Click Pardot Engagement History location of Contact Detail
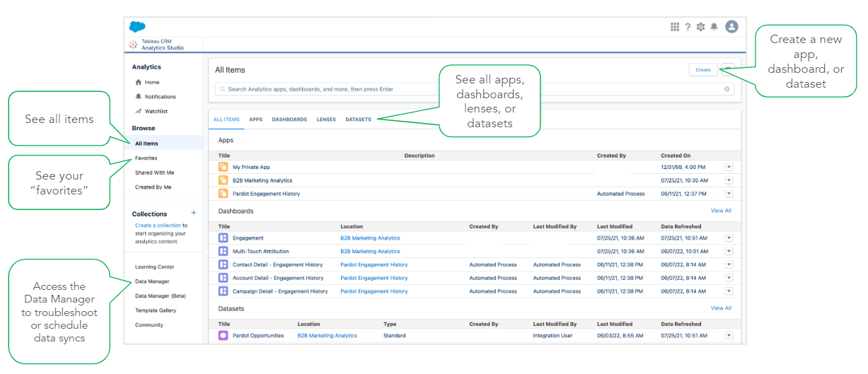Image resolution: width=868 pixels, height=374 pixels. click(374, 265)
